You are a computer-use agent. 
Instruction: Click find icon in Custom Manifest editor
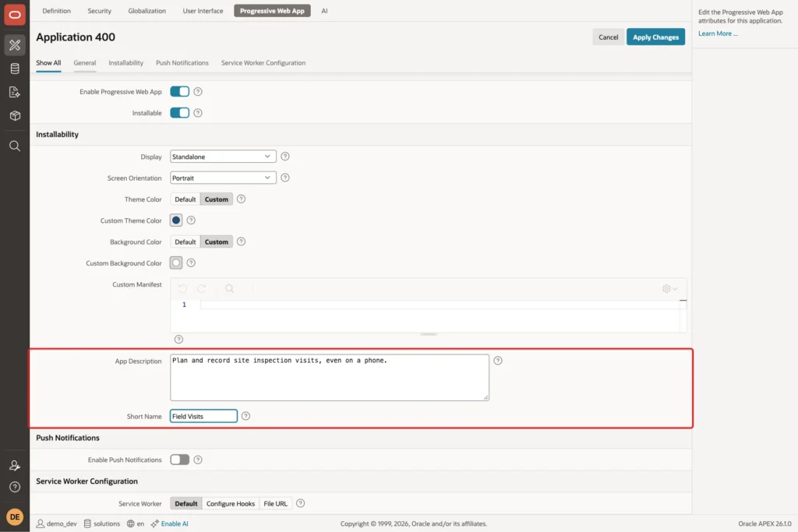[x=230, y=288]
